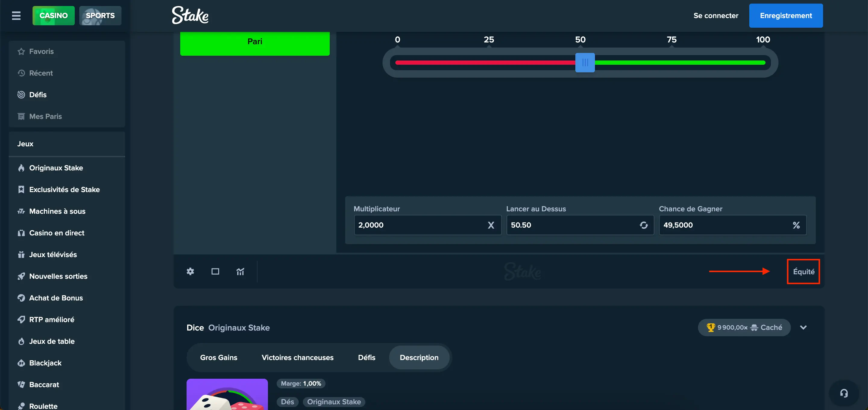Open Récent in sidebar
This screenshot has height=410, width=868.
[x=67, y=73]
